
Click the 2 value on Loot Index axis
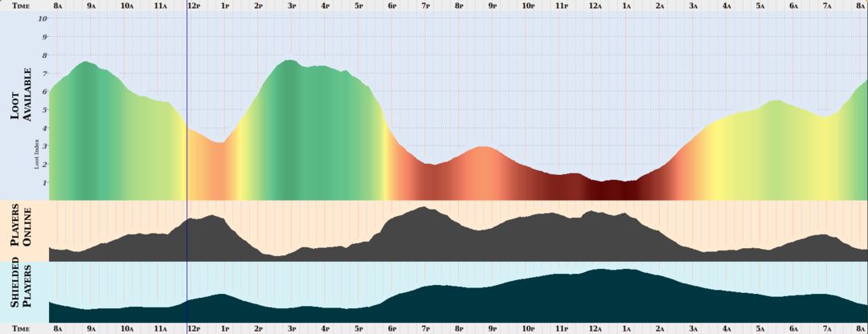tap(45, 165)
